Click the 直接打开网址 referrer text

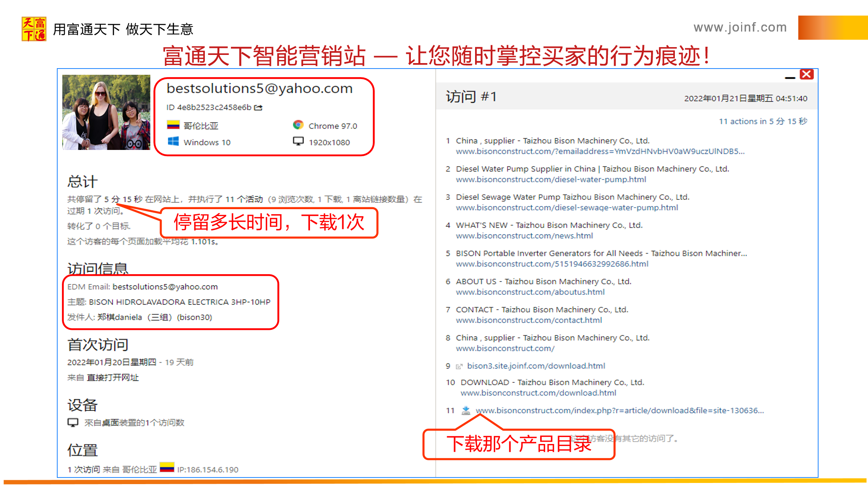point(113,377)
